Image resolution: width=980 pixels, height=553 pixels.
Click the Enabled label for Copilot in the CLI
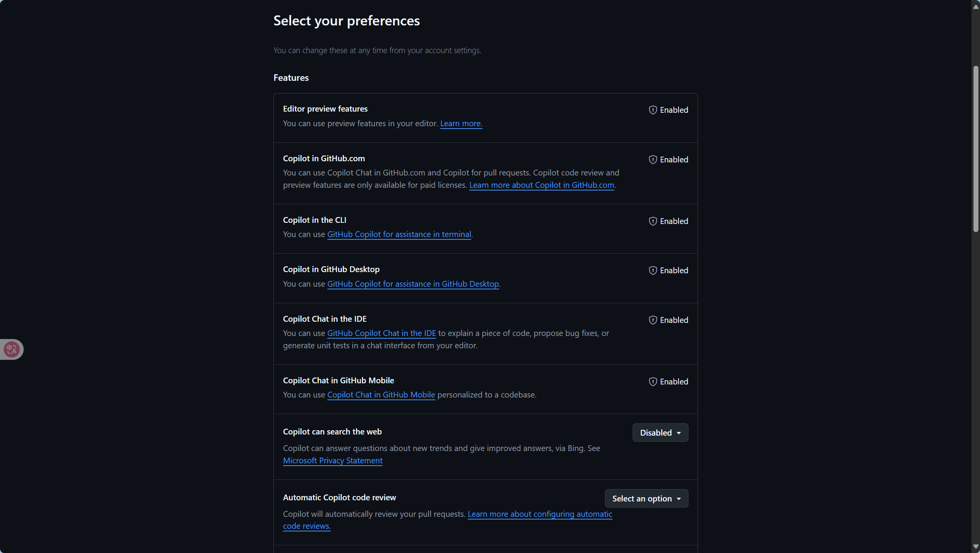[x=674, y=221]
